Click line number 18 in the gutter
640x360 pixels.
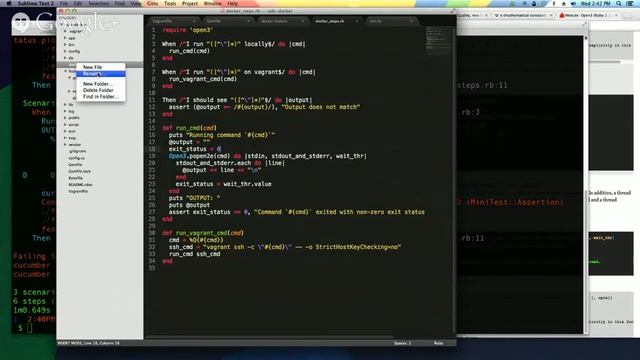pos(152,149)
